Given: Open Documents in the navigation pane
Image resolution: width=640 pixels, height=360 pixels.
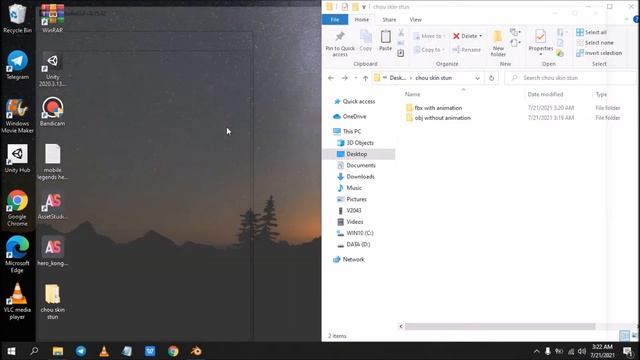Looking at the screenshot, I should 356,165.
